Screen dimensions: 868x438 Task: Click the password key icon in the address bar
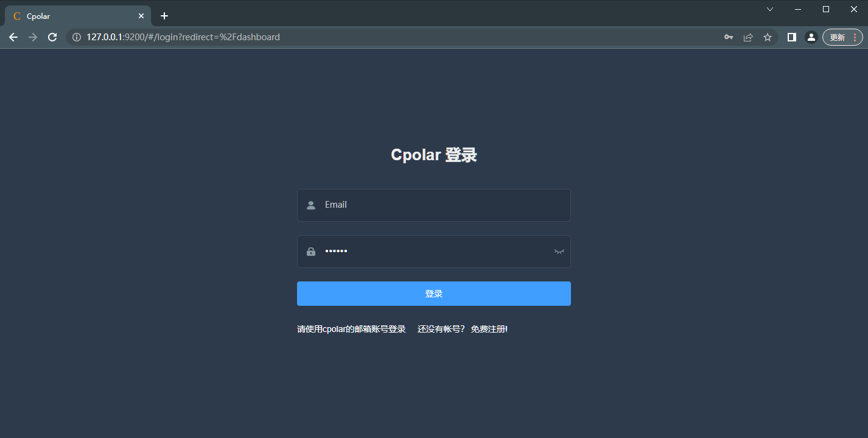729,37
